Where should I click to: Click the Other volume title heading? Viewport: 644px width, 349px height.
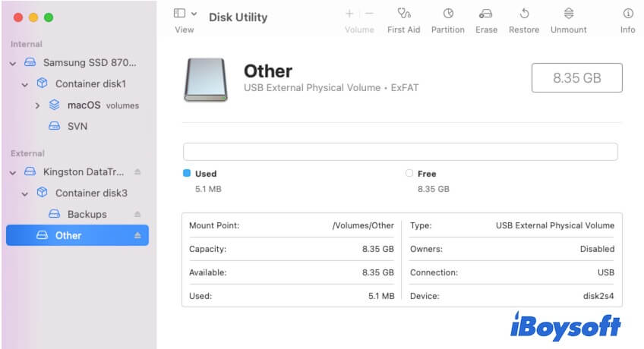tap(268, 71)
